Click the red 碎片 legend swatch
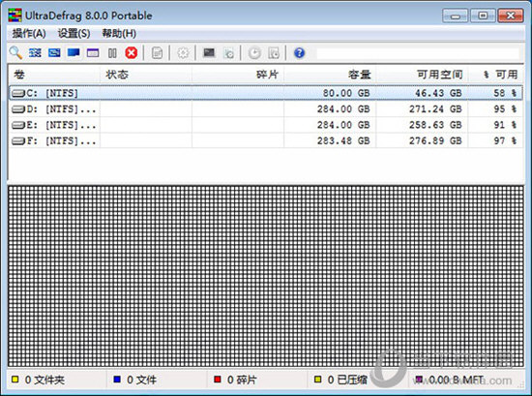532x396 pixels. coord(218,379)
